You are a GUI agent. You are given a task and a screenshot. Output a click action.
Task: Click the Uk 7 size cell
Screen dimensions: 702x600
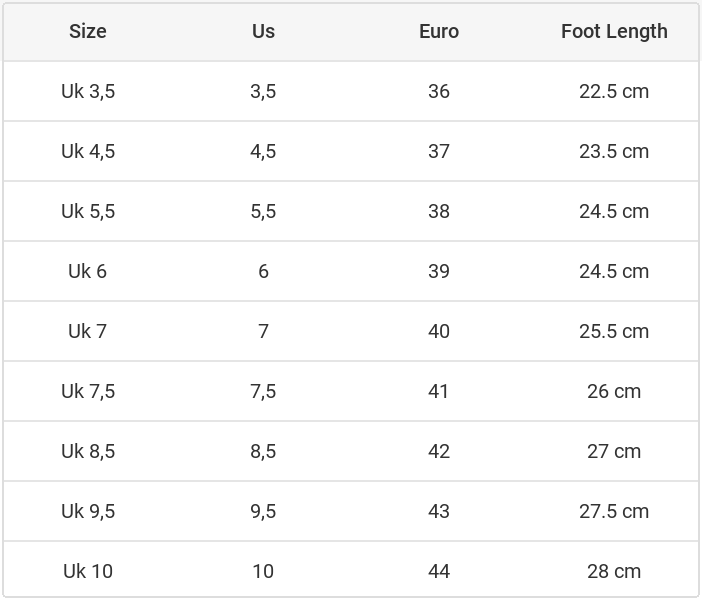(x=88, y=331)
